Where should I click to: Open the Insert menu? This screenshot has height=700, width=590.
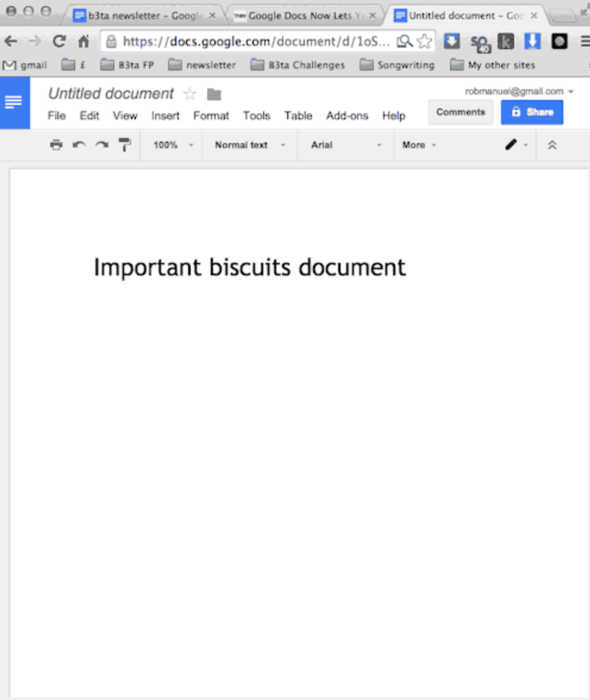(165, 116)
